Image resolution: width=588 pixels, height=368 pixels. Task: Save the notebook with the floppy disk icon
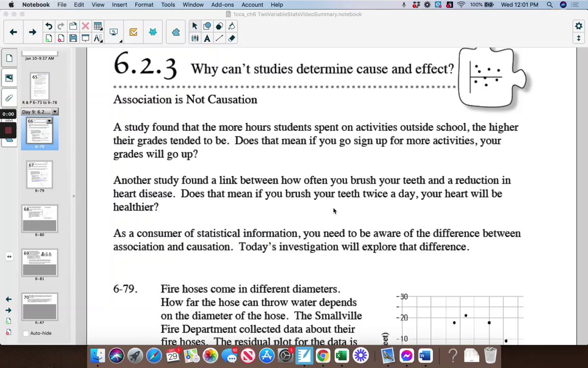click(73, 38)
